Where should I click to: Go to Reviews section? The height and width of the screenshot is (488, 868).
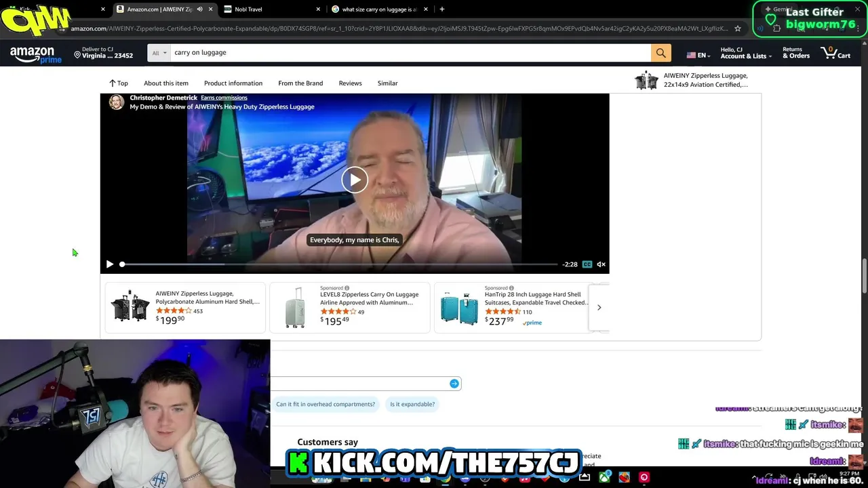[x=350, y=83]
